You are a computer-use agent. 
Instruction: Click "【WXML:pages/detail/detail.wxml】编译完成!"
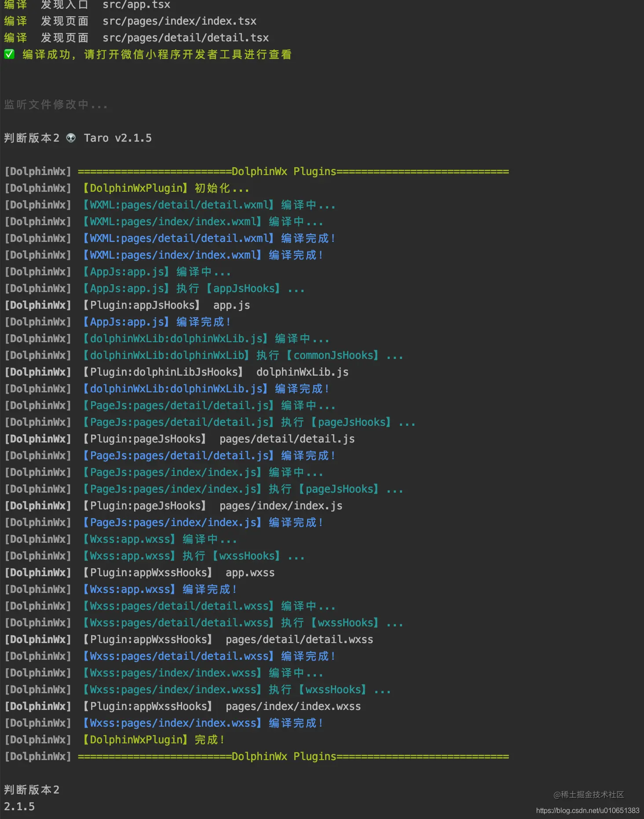(x=209, y=238)
